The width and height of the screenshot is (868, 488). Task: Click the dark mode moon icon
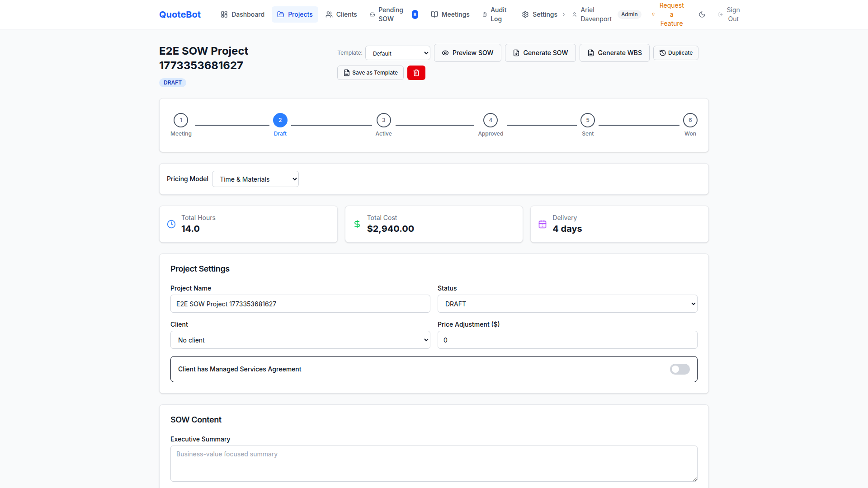[702, 14]
